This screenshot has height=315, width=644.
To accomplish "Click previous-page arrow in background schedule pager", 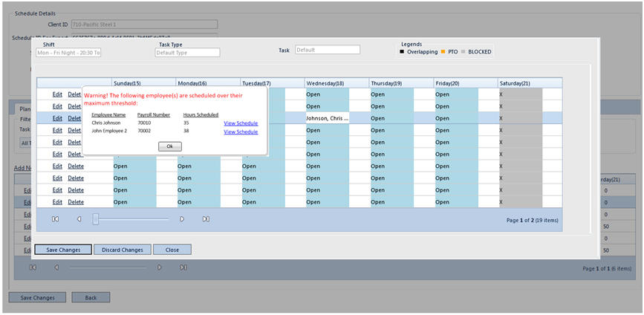I will click(56, 267).
